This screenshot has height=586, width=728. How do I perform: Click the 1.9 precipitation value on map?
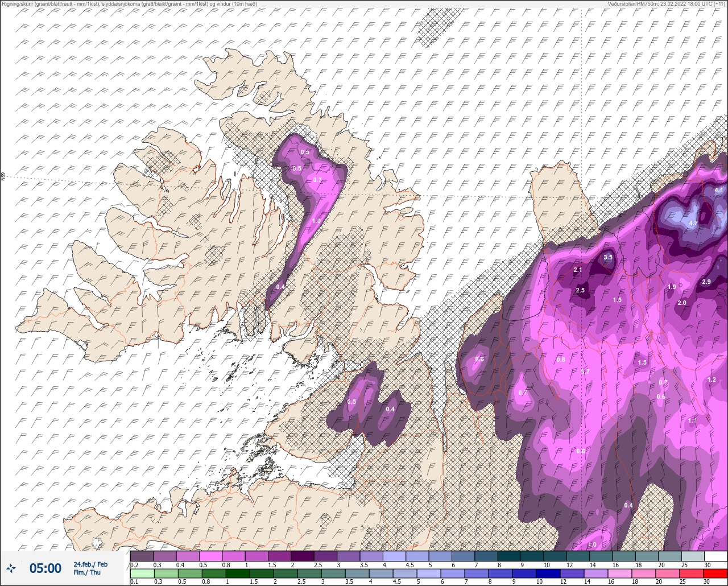[x=672, y=287]
